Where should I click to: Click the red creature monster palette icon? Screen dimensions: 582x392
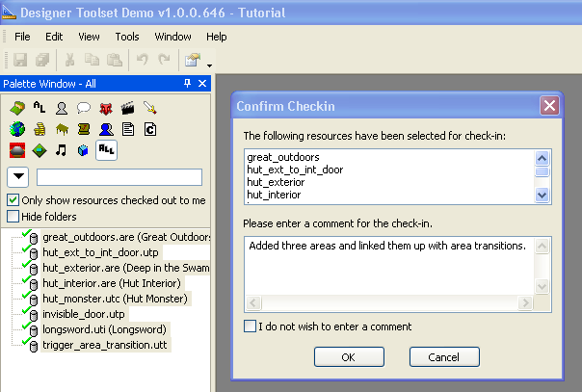[x=106, y=108]
